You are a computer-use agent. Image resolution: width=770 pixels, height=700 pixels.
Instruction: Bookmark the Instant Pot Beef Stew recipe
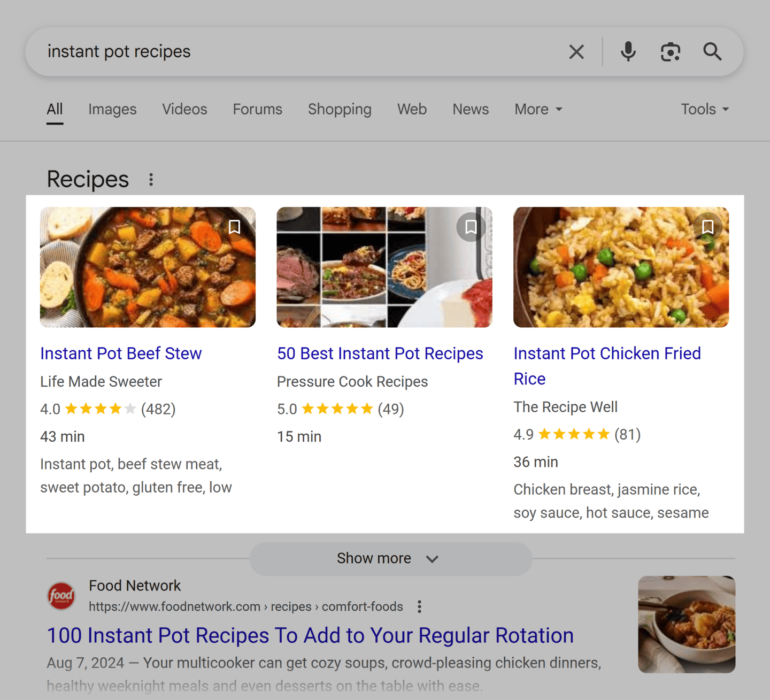pyautogui.click(x=234, y=227)
